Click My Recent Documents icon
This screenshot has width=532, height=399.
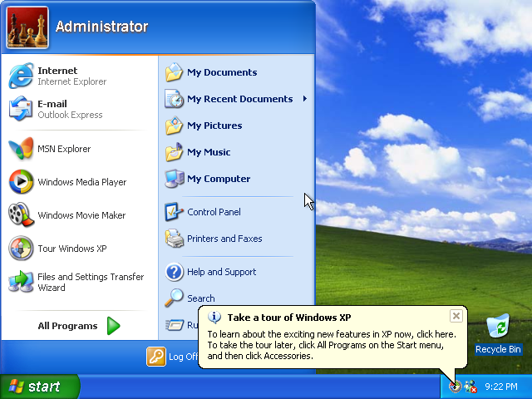click(x=174, y=99)
